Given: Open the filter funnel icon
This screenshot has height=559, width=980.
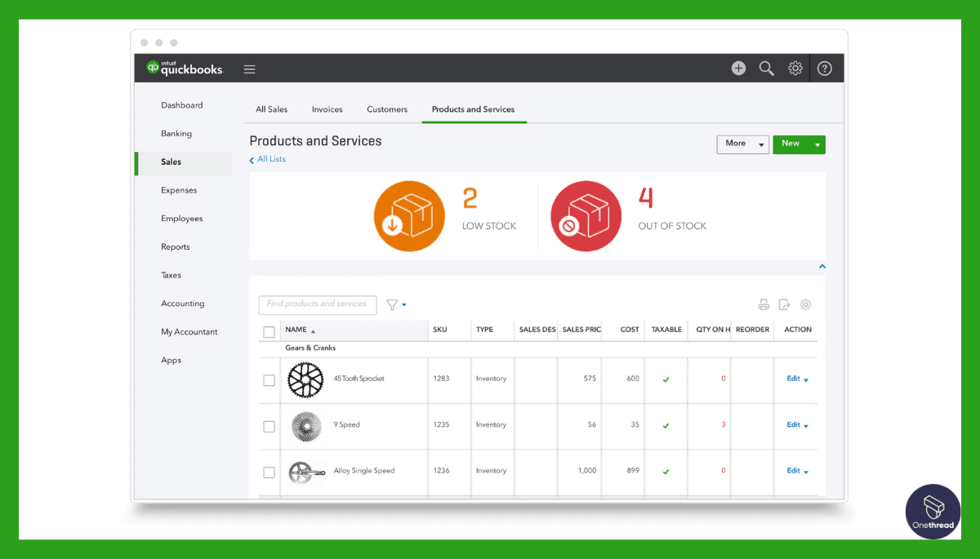Looking at the screenshot, I should click(392, 304).
